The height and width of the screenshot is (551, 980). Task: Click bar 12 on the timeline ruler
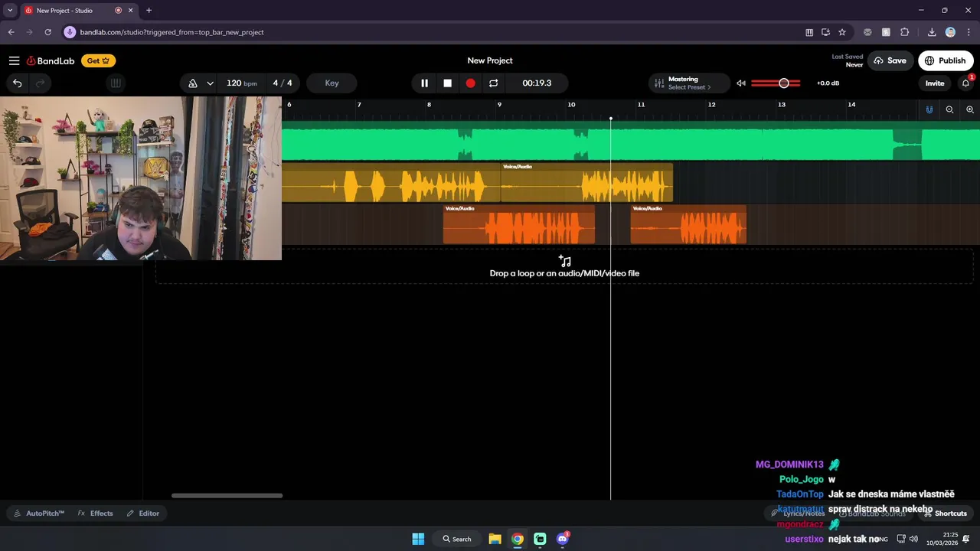click(x=711, y=105)
